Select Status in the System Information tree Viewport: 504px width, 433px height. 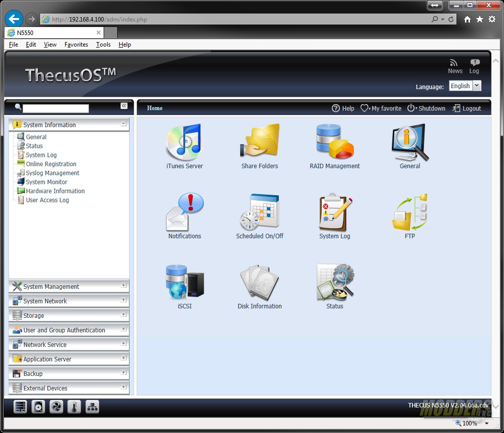[34, 146]
